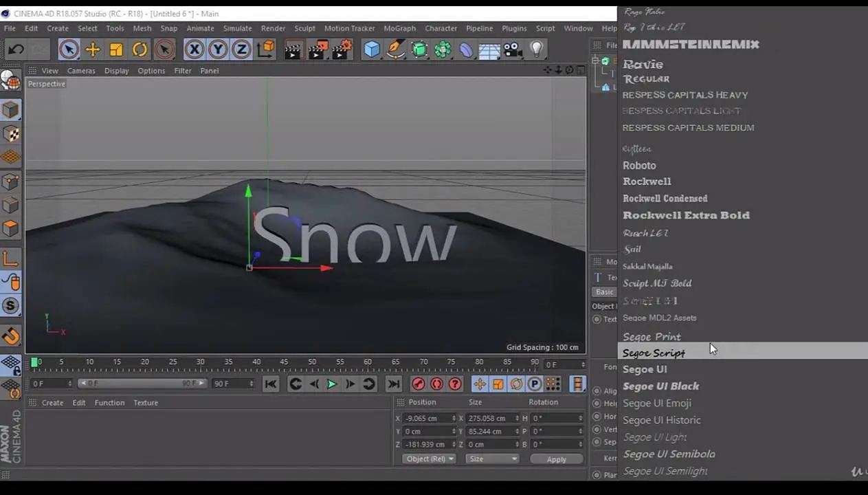Click the green cage generator icon
This screenshot has height=495, width=868.
point(419,49)
